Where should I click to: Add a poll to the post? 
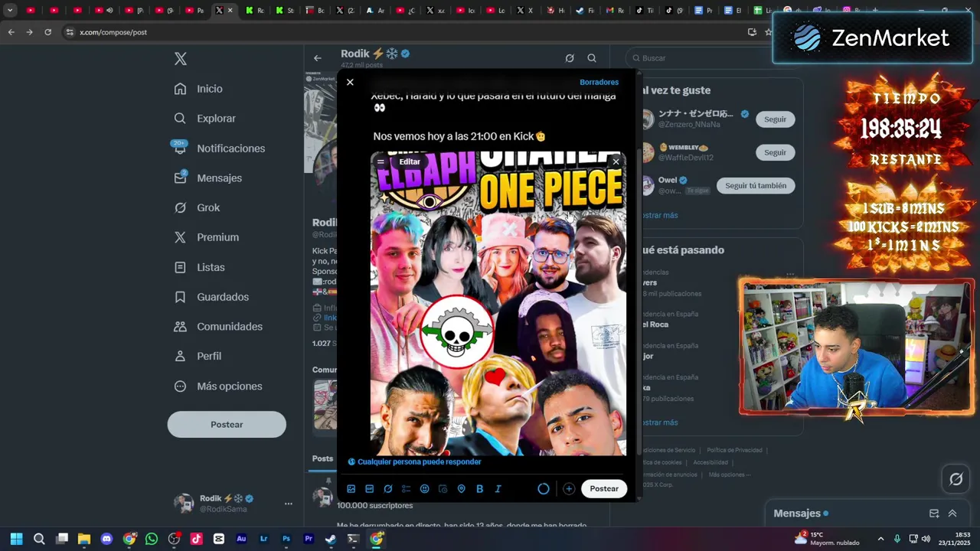pos(407,489)
